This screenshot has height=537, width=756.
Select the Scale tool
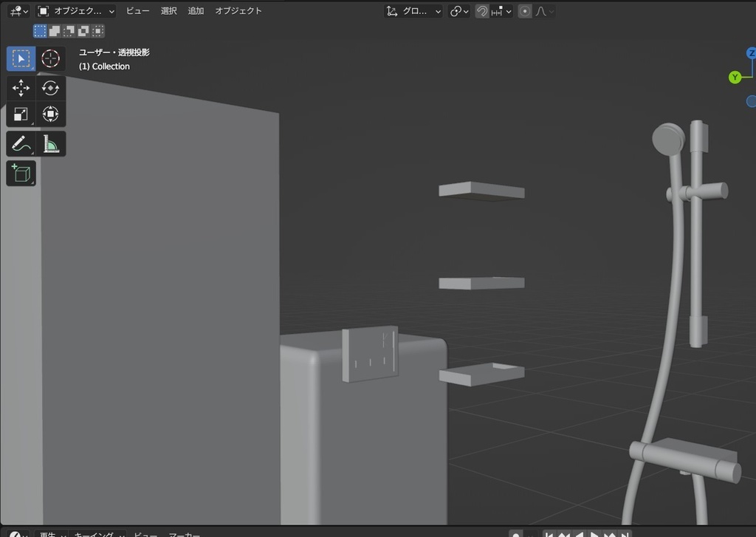[x=20, y=114]
